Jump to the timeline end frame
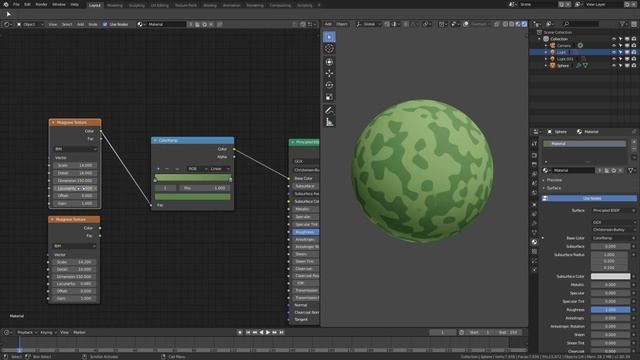The width and height of the screenshot is (640, 360). [282, 332]
